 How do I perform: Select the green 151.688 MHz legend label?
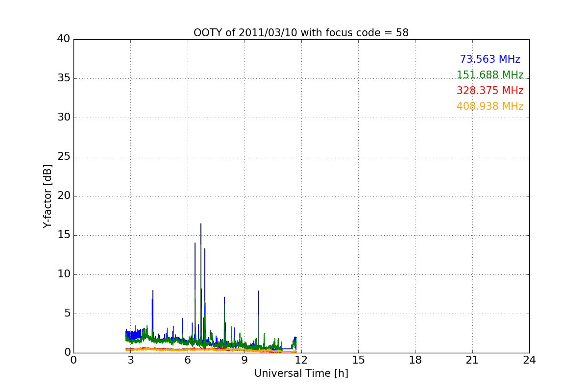pyautogui.click(x=490, y=75)
